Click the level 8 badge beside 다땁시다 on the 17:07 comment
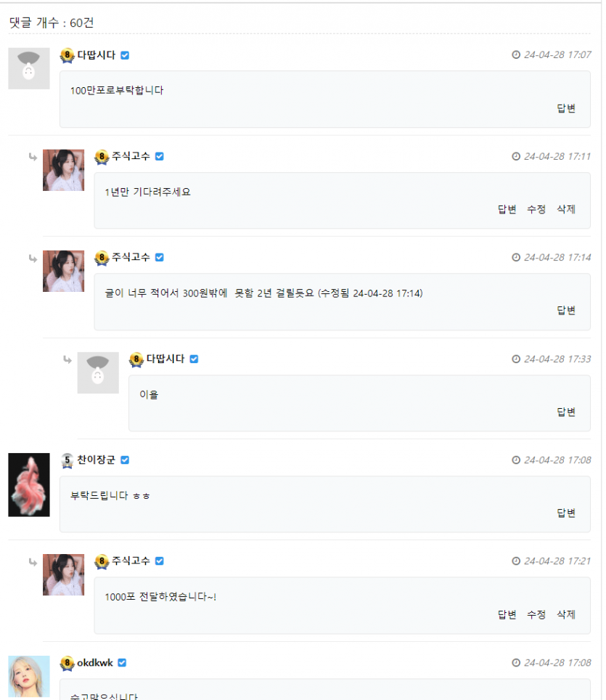Image resolution: width=606 pixels, height=700 pixels. [x=67, y=55]
